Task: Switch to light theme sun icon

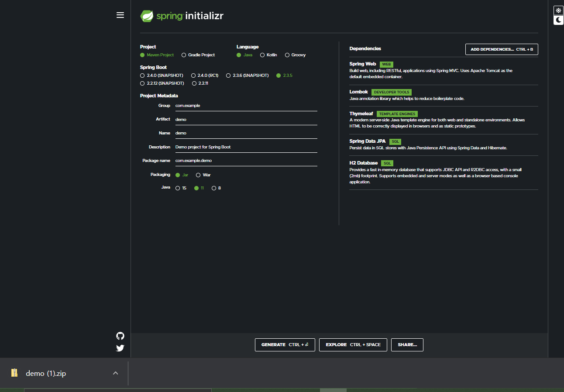Action: 558,10
